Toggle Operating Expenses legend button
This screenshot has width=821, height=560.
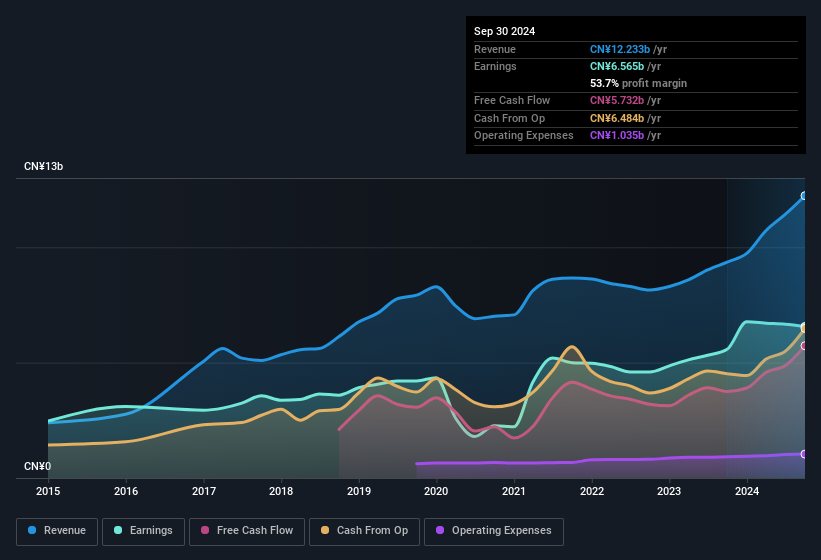[494, 531]
